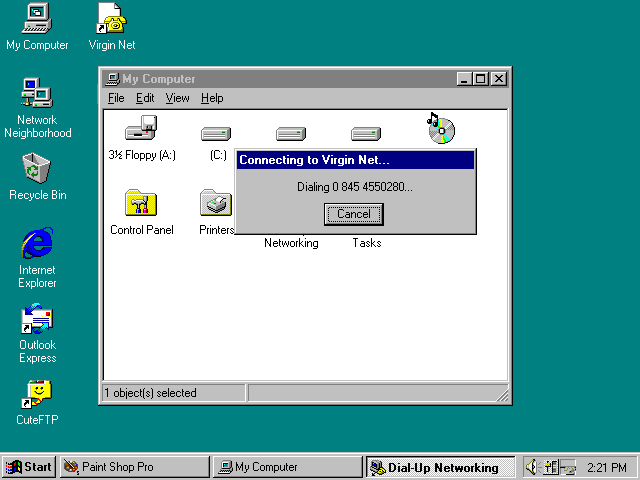Image resolution: width=640 pixels, height=480 pixels.
Task: Click the dial-up modem tray icon
Action: [568, 467]
